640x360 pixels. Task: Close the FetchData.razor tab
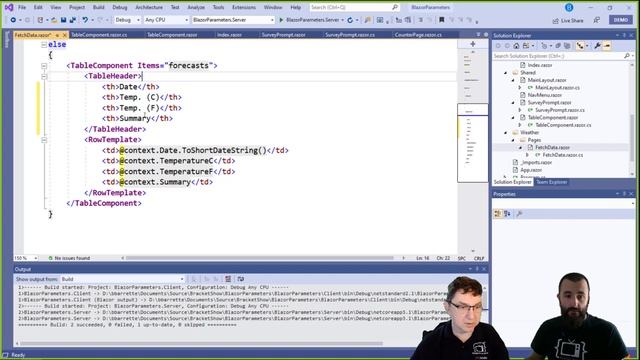[x=64, y=35]
